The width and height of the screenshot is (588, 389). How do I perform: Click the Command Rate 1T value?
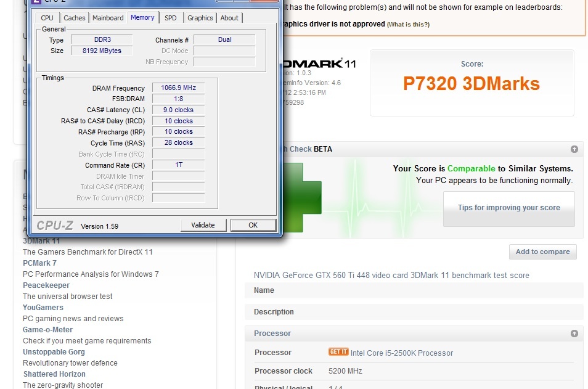(179, 165)
